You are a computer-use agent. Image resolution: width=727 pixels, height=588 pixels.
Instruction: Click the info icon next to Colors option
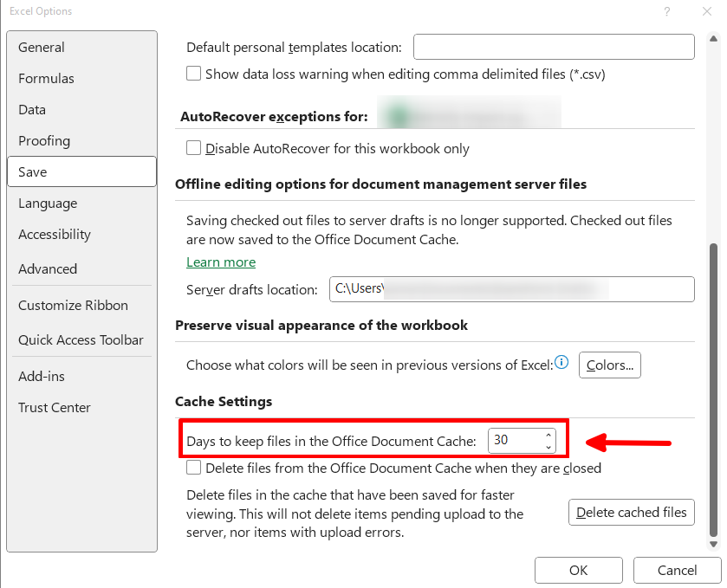561,364
